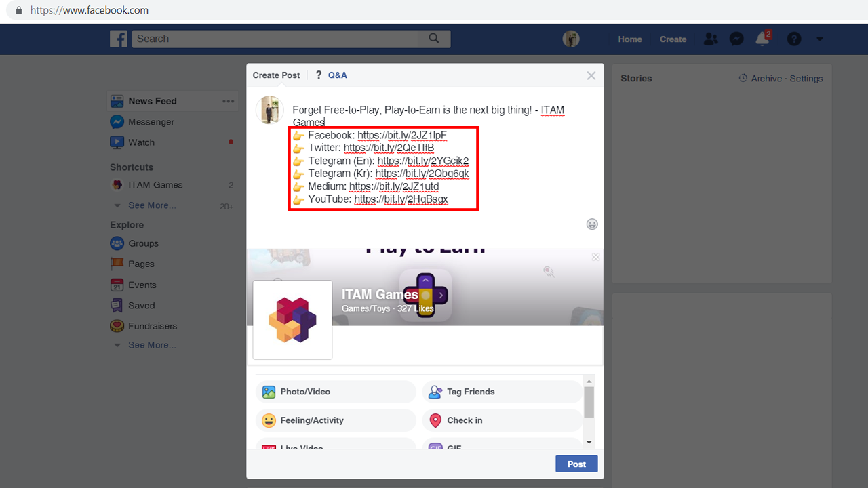Open the emoji picker smiley

pos(592,224)
